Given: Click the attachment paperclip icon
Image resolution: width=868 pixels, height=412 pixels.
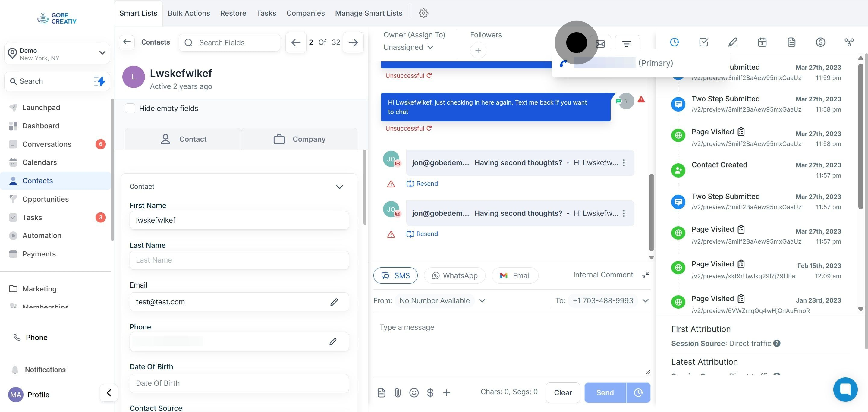Looking at the screenshot, I should tap(398, 392).
